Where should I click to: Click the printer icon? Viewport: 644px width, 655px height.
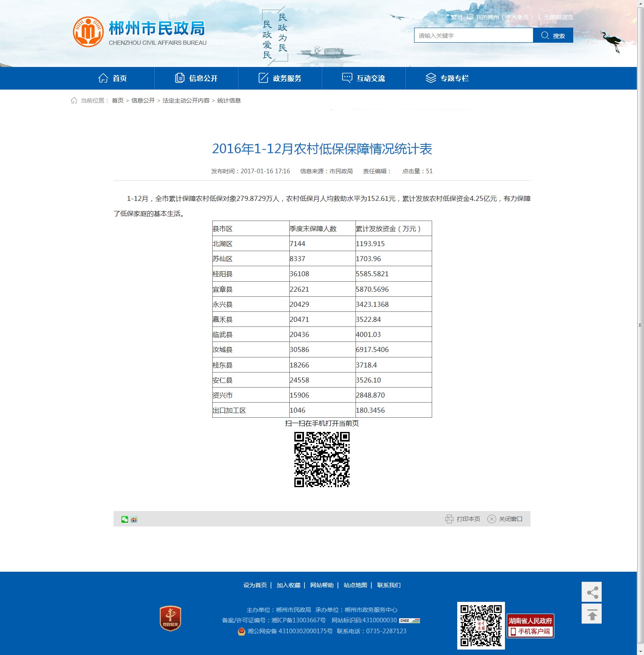[x=449, y=519]
